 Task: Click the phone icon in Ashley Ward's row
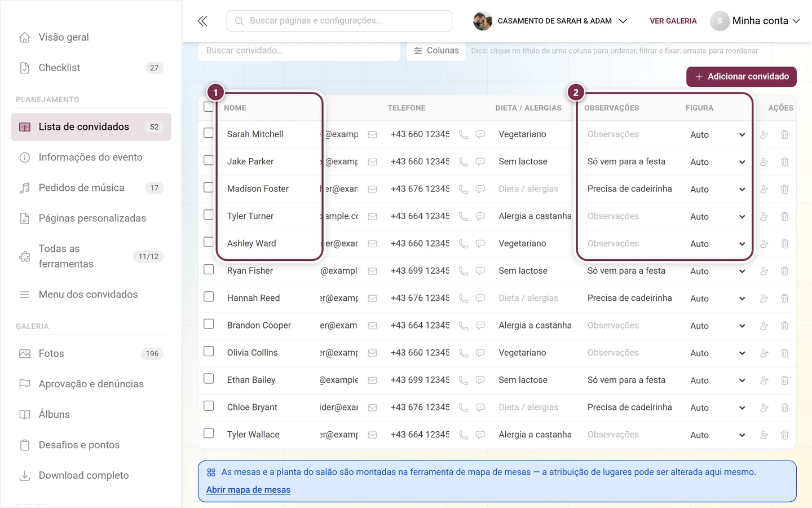(x=464, y=244)
